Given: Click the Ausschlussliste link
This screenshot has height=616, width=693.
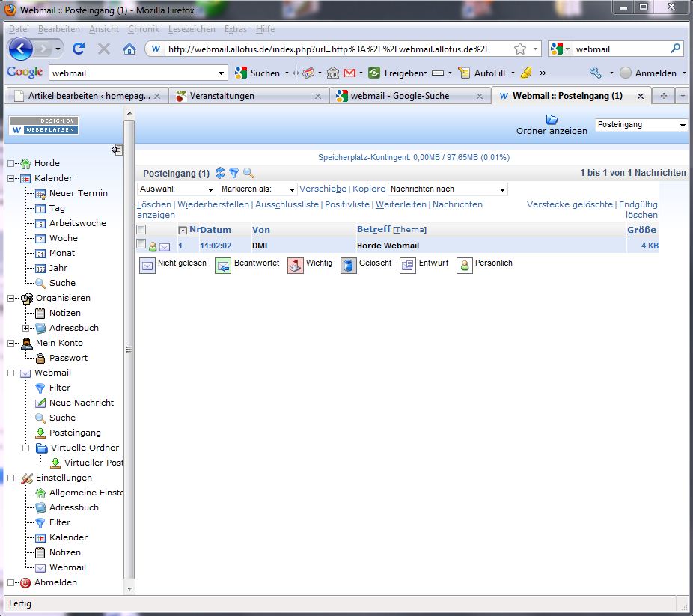Looking at the screenshot, I should pos(287,204).
